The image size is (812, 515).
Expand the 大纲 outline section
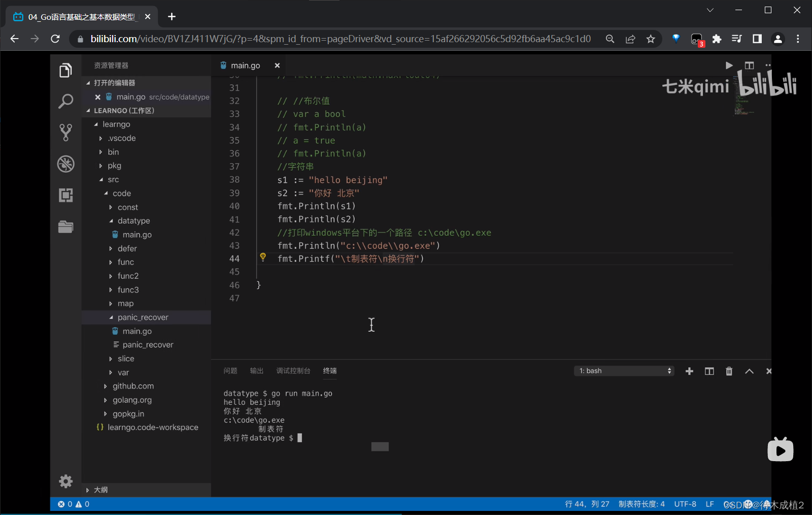point(146,490)
